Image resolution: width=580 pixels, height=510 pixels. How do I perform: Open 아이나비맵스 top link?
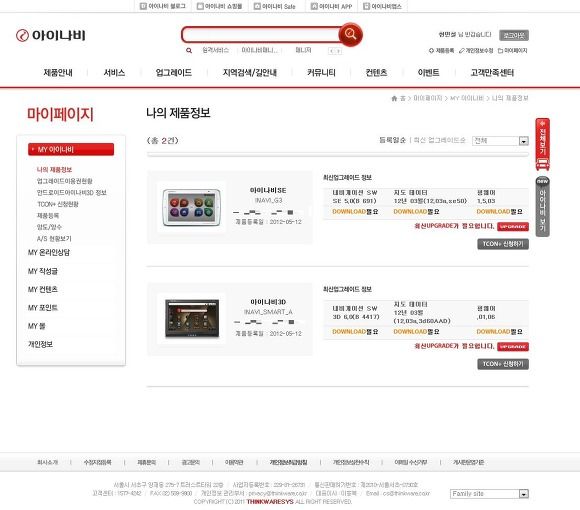click(382, 6)
